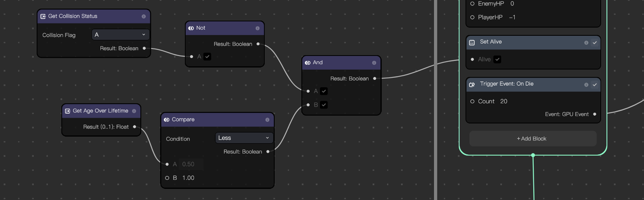
Task: Click the EnemyHP input port
Action: (472, 4)
